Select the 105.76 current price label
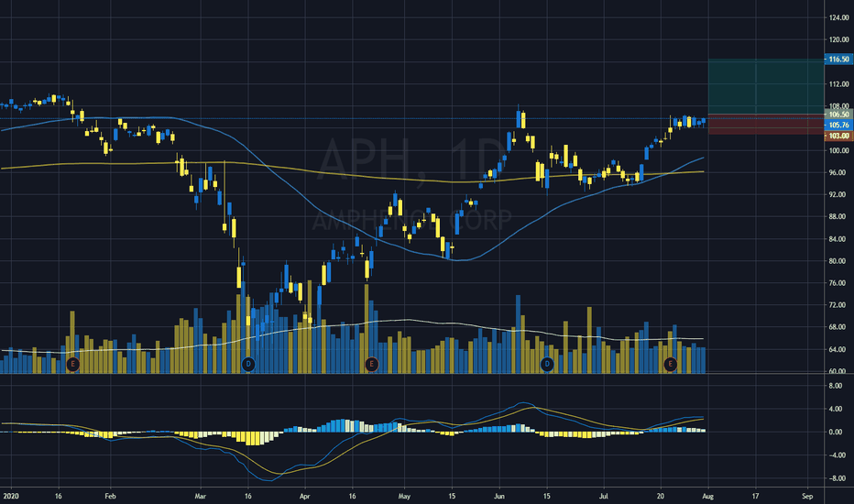The height and width of the screenshot is (504, 854). pyautogui.click(x=838, y=125)
